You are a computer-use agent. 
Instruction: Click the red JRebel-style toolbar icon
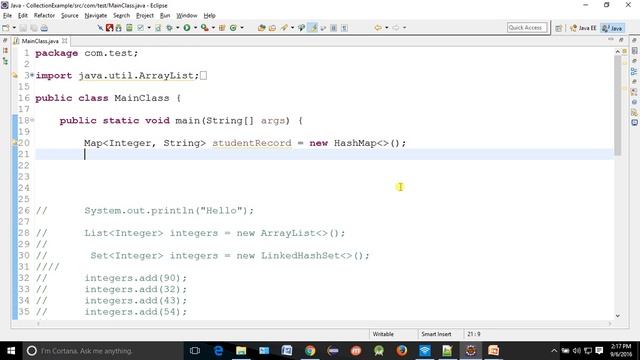pyautogui.click(x=109, y=28)
